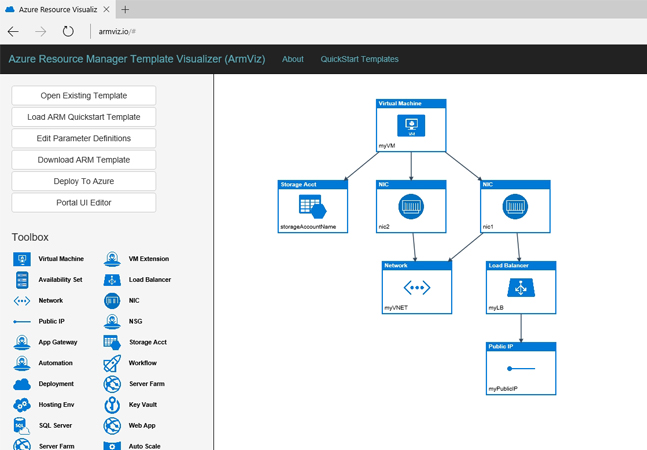Screen dimensions: 647x450
Task: Pick the Automation toolbox icon
Action: pyautogui.click(x=22, y=363)
